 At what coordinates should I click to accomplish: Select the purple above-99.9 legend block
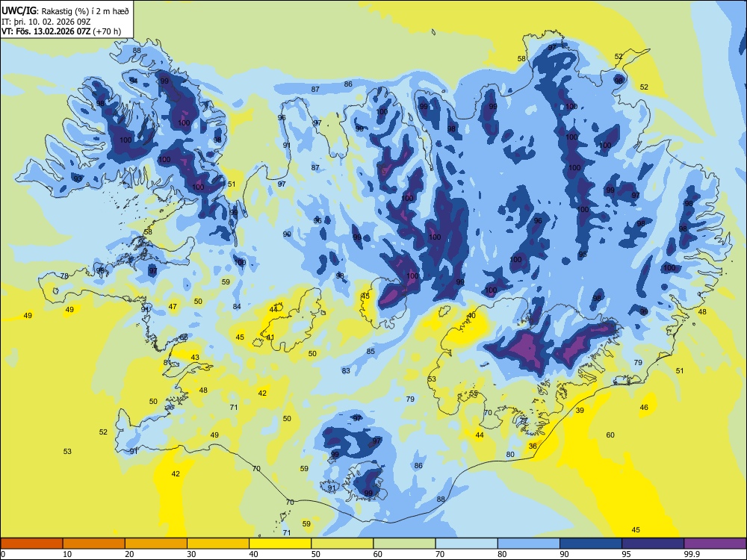(x=715, y=544)
